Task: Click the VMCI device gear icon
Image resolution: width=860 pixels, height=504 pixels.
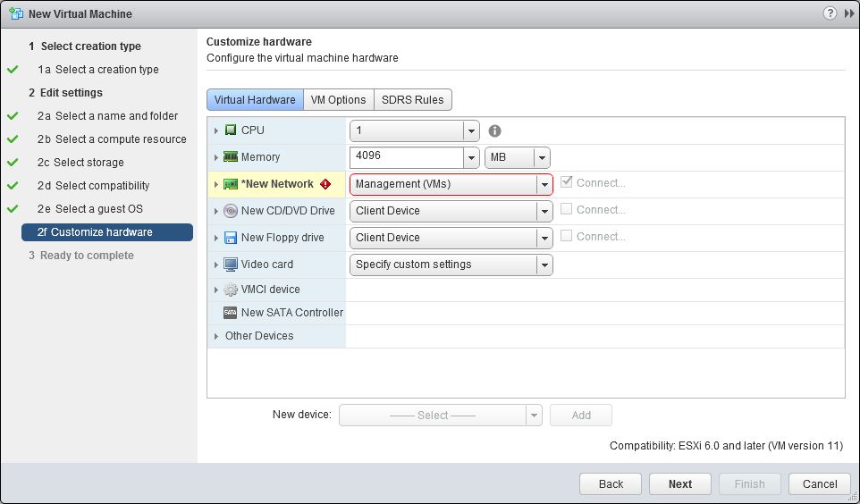Action: click(231, 290)
